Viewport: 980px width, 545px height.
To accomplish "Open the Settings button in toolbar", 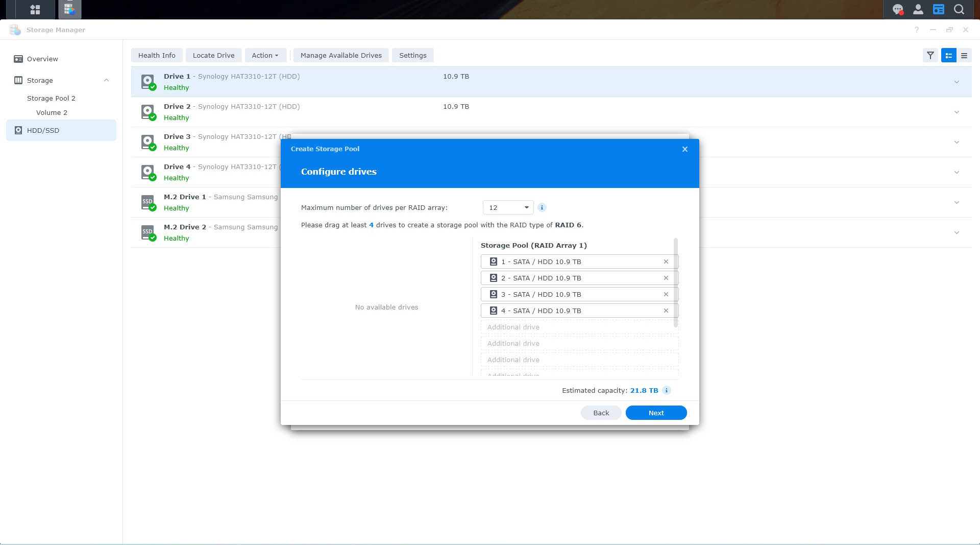I will click(413, 55).
